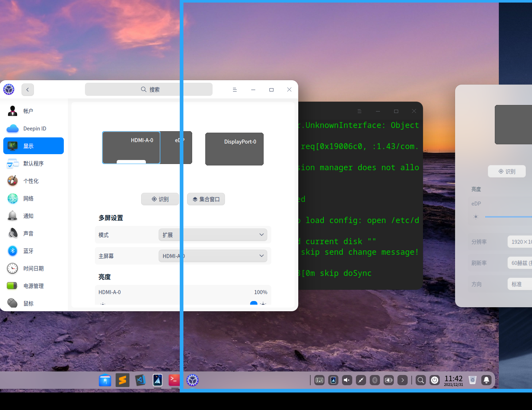532x410 pixels.
Task: Open the 刷新率 refresh rate dropdown
Action: (x=520, y=263)
